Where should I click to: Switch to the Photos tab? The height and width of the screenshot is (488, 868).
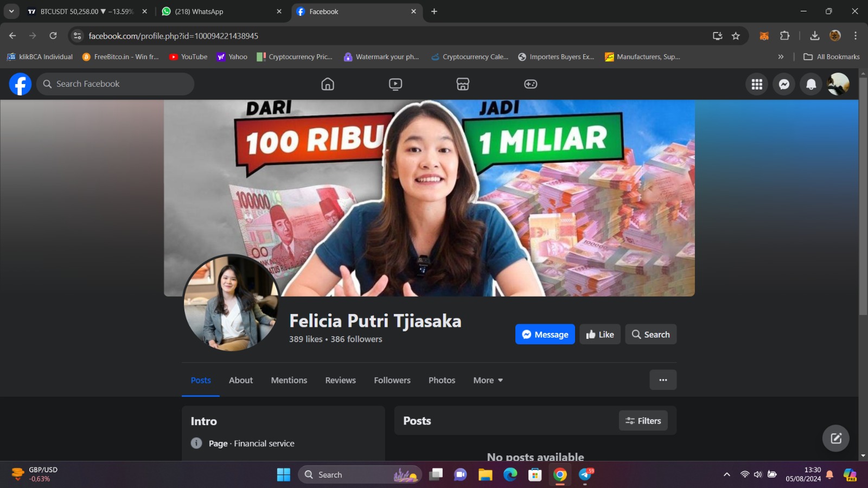pyautogui.click(x=442, y=380)
